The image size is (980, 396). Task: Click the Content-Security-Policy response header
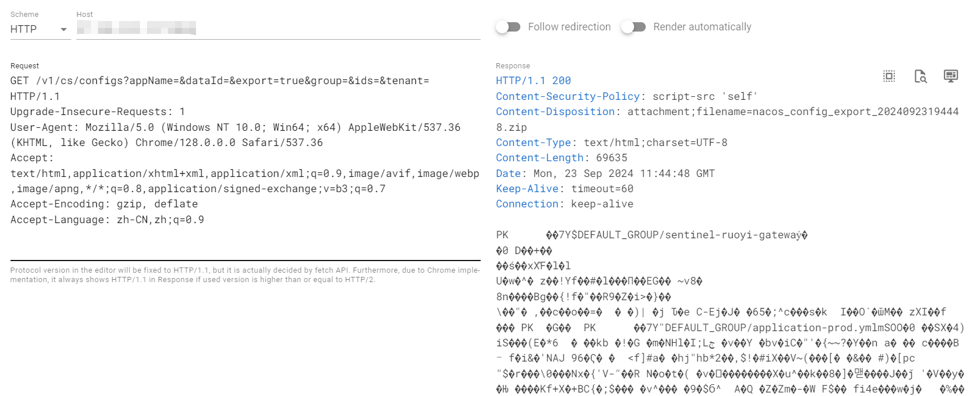pos(568,96)
